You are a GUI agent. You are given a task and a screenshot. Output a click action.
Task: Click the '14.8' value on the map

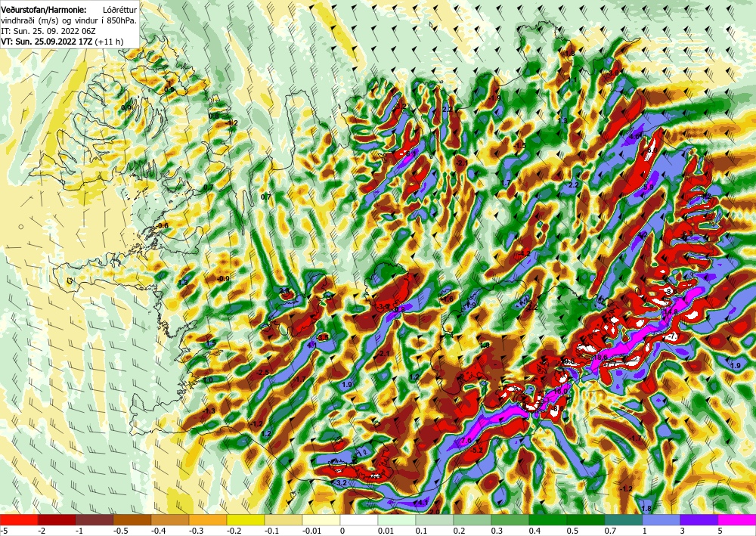[671, 312]
